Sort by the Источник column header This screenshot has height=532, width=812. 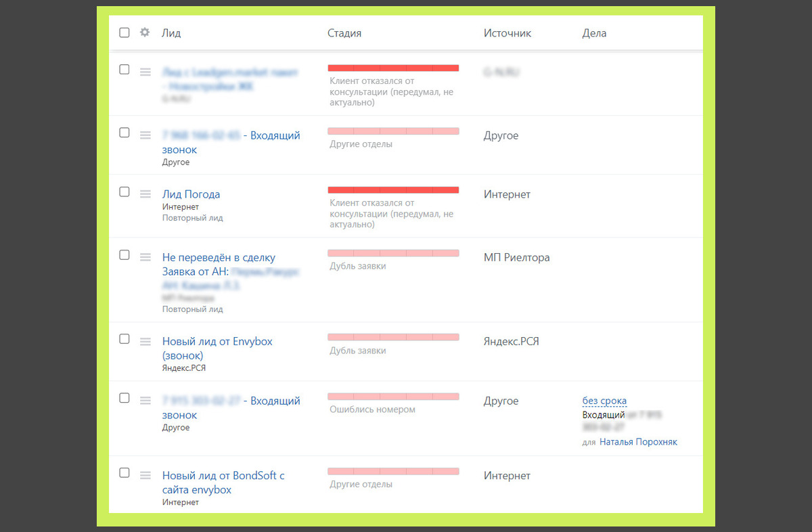(507, 33)
